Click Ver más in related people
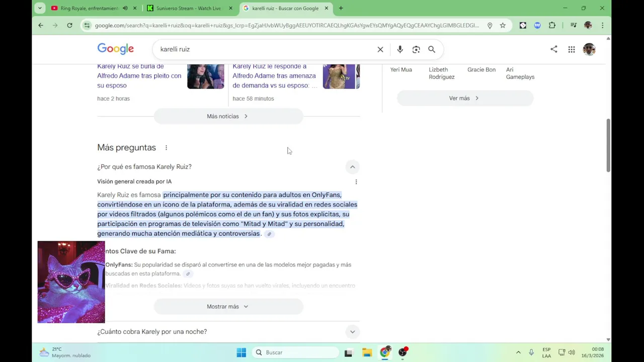The width and height of the screenshot is (644, 362). 465,98
